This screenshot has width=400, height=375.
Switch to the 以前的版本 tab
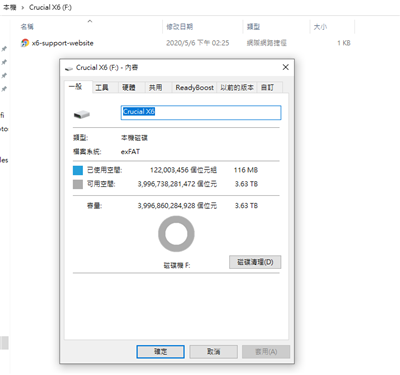point(237,88)
